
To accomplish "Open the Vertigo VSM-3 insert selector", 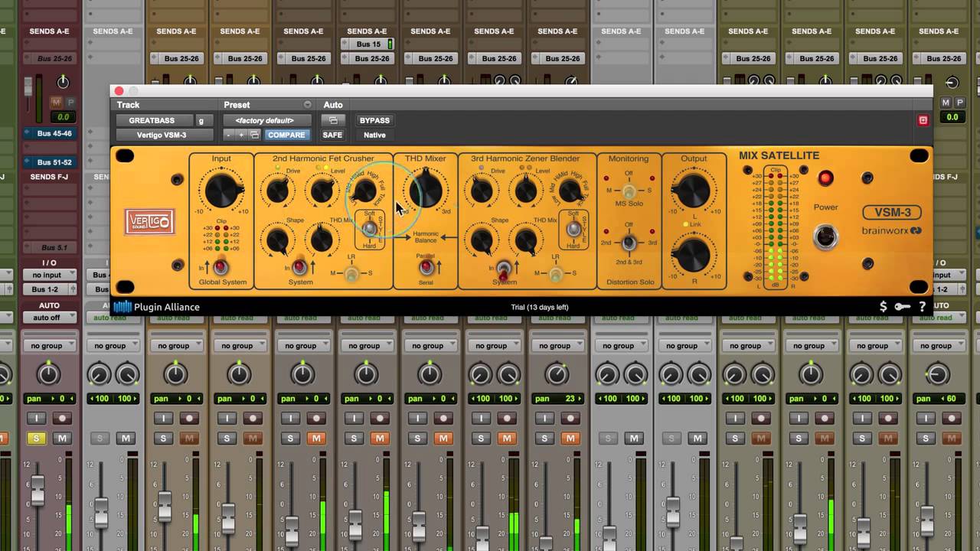I will (165, 135).
